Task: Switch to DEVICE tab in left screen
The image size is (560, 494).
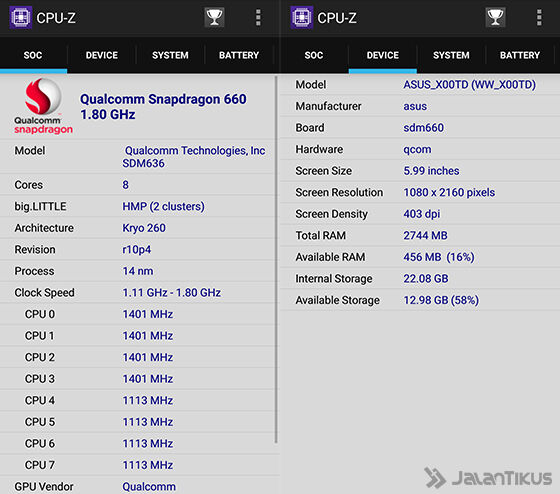Action: pyautogui.click(x=102, y=55)
